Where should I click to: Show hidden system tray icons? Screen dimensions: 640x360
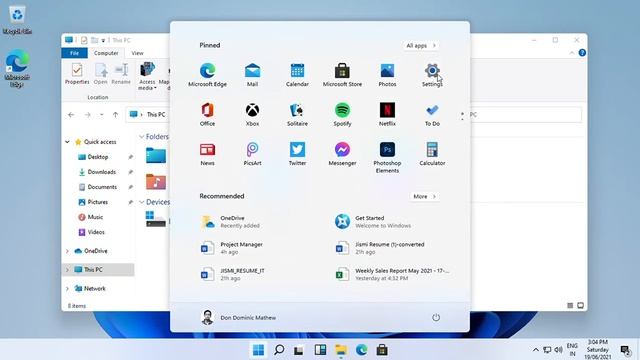click(x=536, y=350)
